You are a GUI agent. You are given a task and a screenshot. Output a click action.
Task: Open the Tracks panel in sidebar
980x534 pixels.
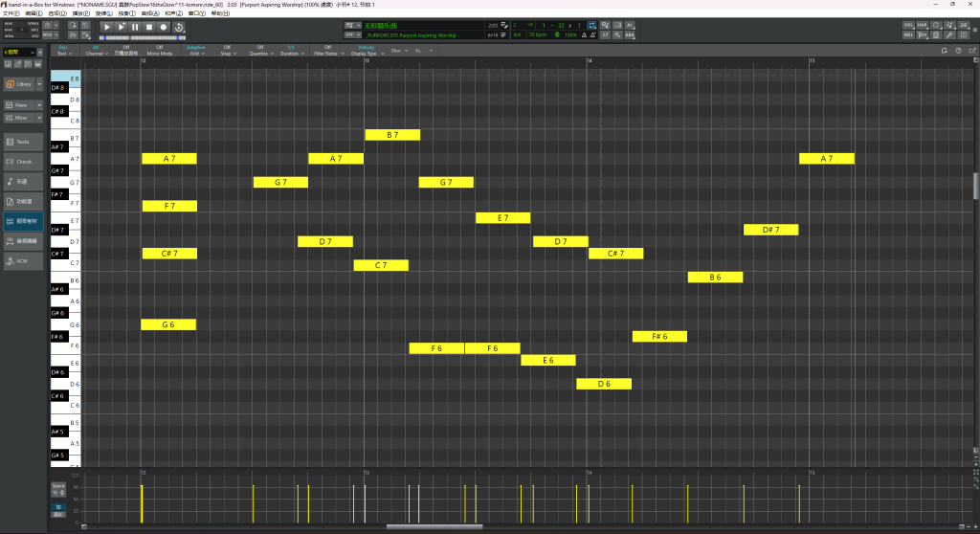[x=23, y=142]
